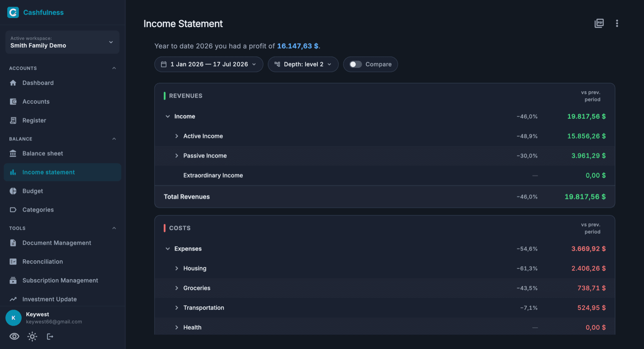Toggle privacy mode with the eye icon
The width and height of the screenshot is (644, 349).
coord(14,336)
